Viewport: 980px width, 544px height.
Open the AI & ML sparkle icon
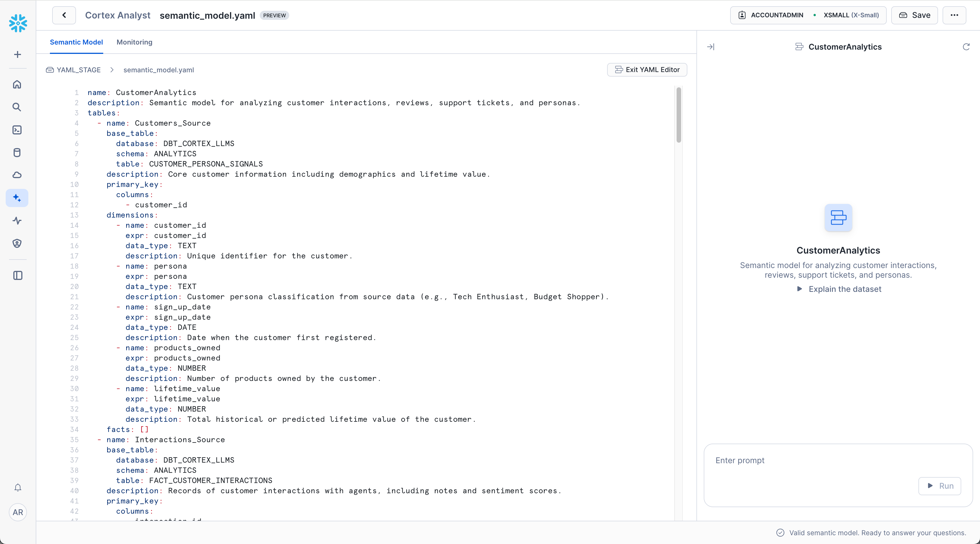point(17,198)
